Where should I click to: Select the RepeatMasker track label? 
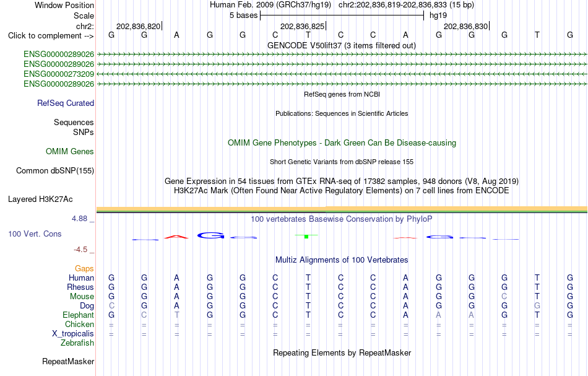pyautogui.click(x=68, y=361)
